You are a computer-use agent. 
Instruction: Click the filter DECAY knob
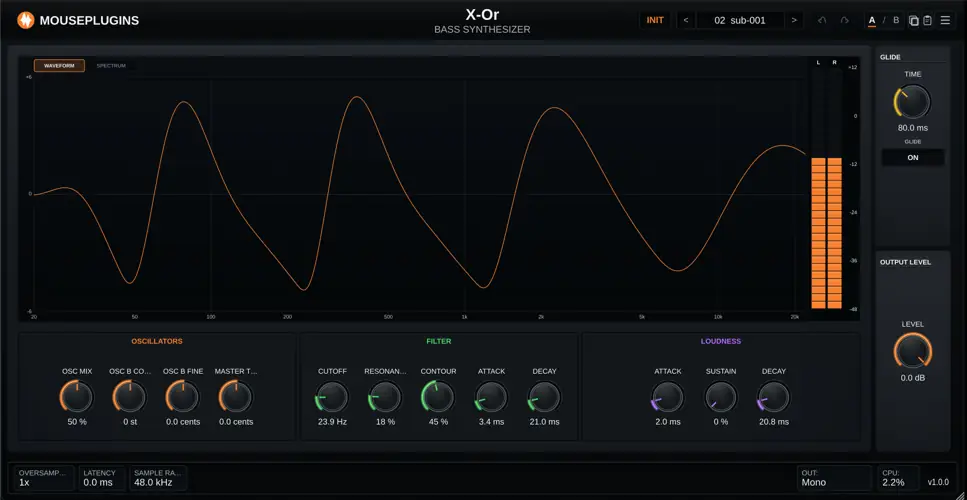pos(545,396)
